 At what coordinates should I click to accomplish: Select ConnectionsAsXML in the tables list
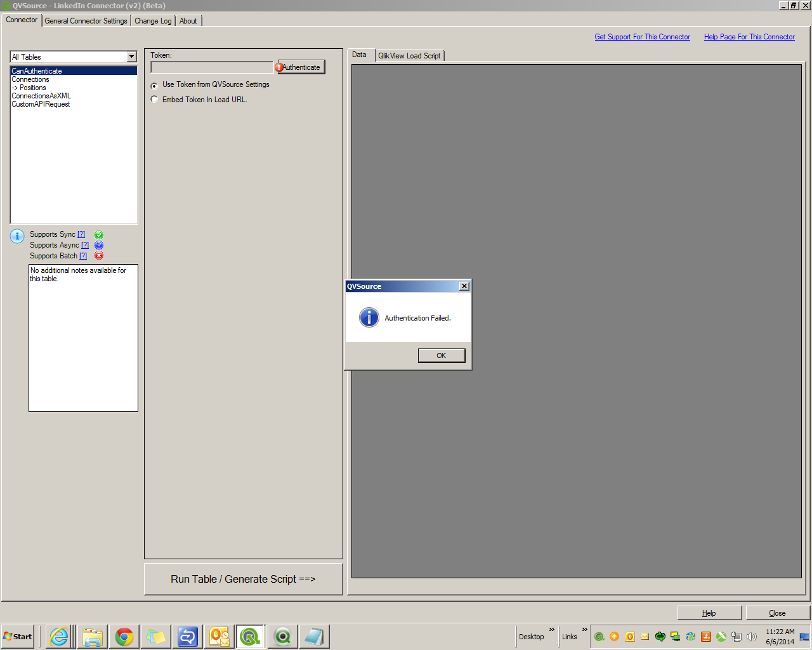[74, 96]
